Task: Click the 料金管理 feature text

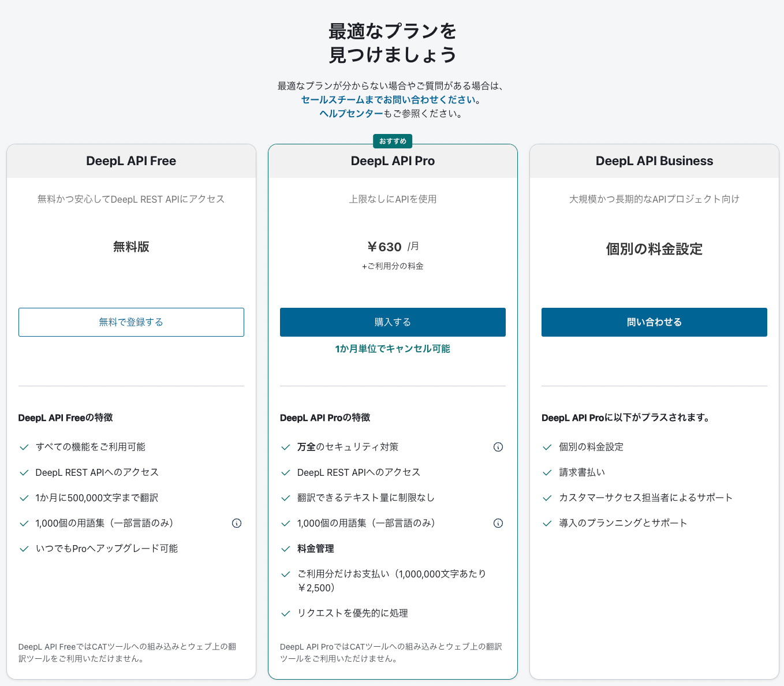Action: point(316,549)
